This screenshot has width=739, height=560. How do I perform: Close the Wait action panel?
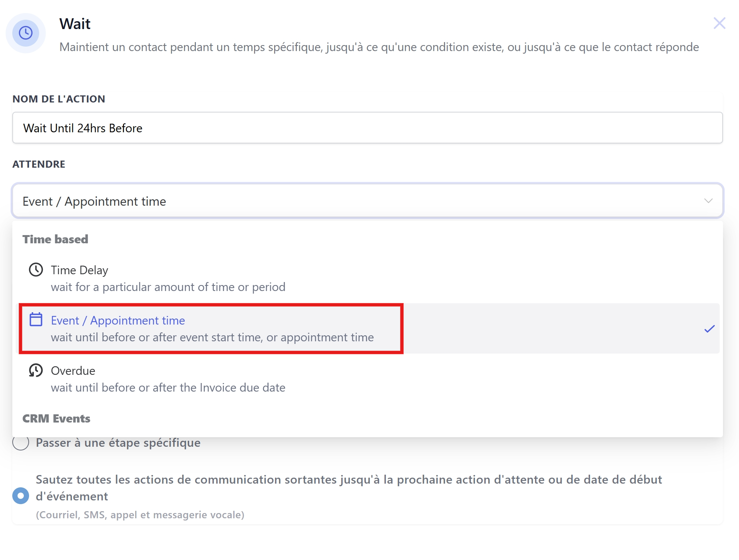point(719,23)
